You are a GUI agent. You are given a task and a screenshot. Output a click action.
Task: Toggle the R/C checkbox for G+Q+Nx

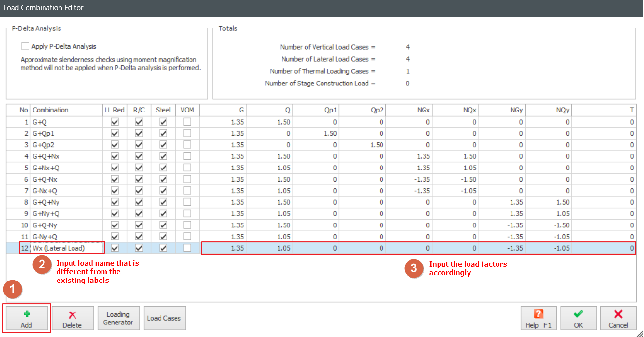pos(139,156)
